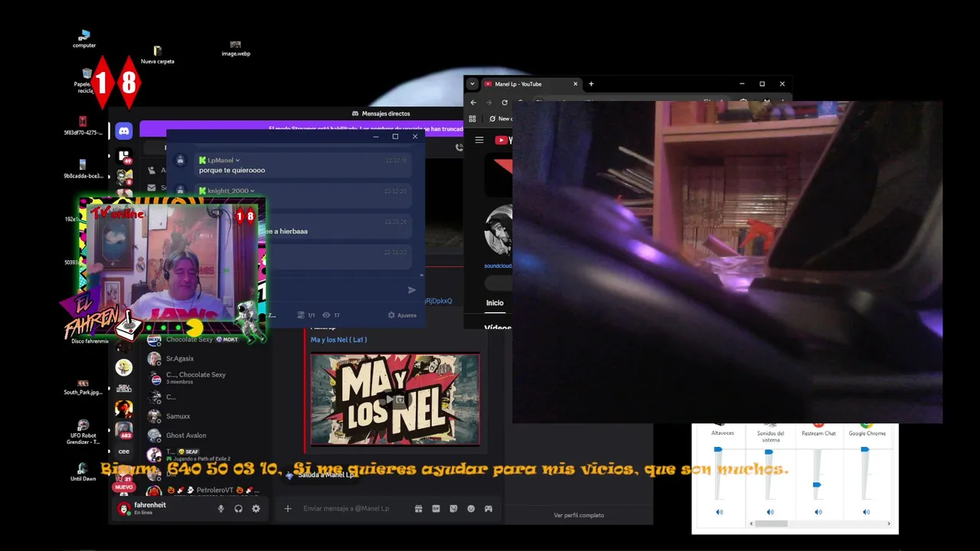Open DM with Chocolate Sexy MDKT
The image size is (980, 551).
207,339
